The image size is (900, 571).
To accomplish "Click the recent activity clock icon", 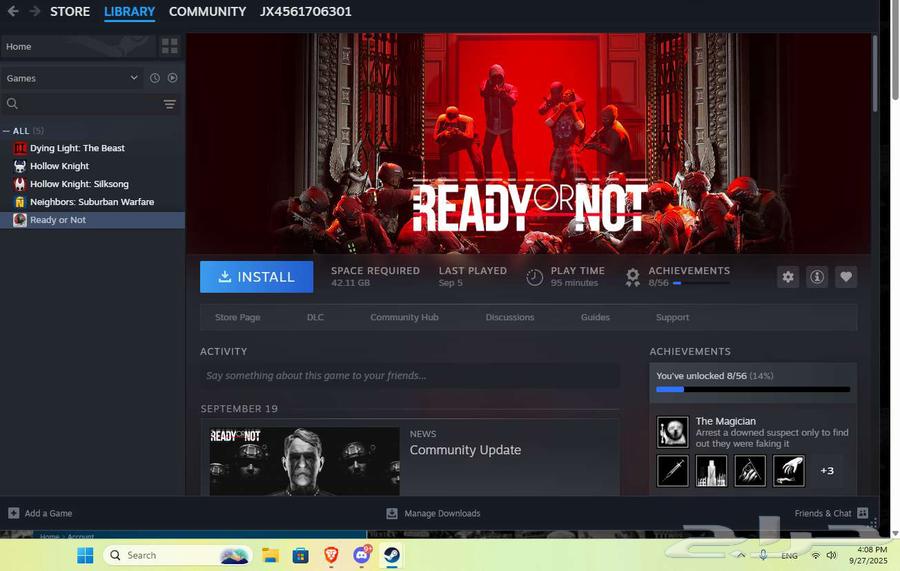I will click(x=155, y=78).
